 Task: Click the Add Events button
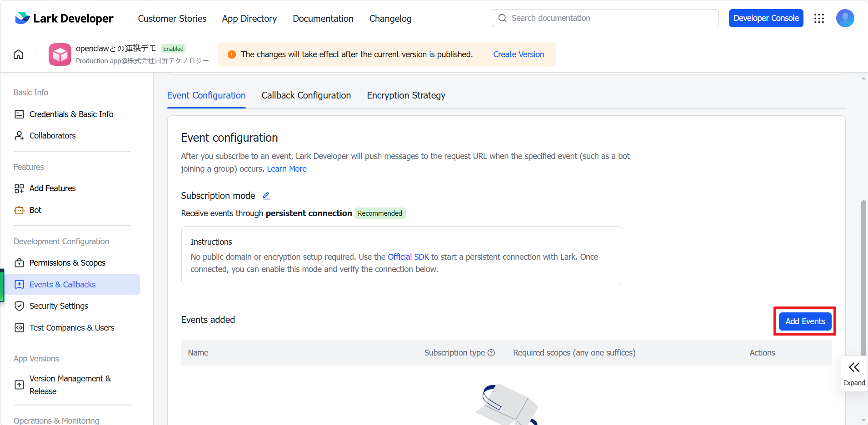805,321
